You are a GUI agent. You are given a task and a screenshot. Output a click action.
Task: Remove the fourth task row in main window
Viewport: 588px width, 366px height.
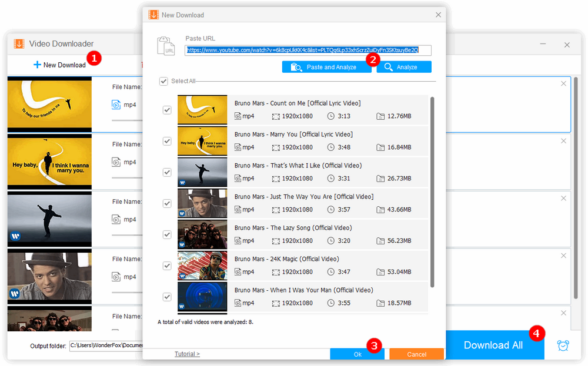coord(563,256)
